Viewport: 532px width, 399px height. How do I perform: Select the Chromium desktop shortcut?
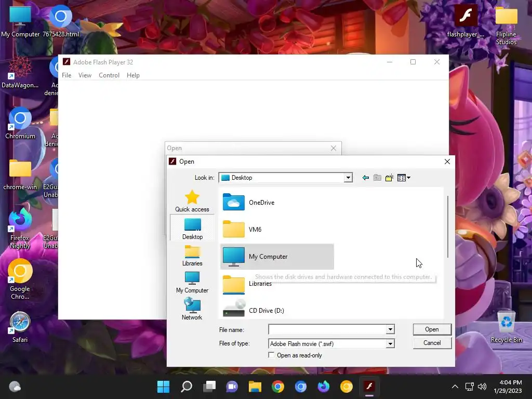(x=20, y=124)
